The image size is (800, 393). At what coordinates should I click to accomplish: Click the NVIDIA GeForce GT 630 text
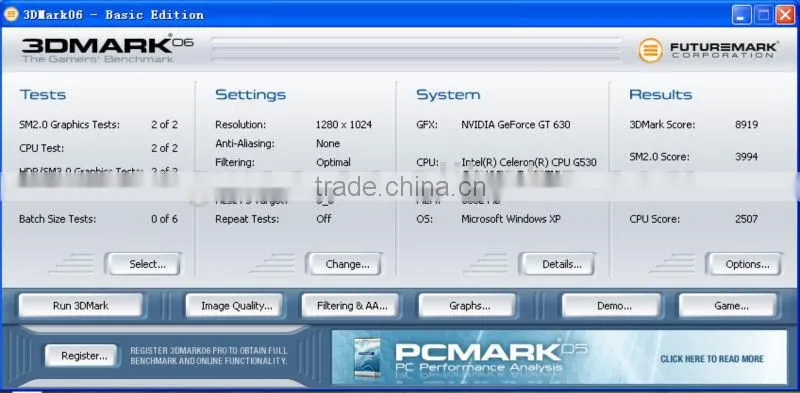516,125
